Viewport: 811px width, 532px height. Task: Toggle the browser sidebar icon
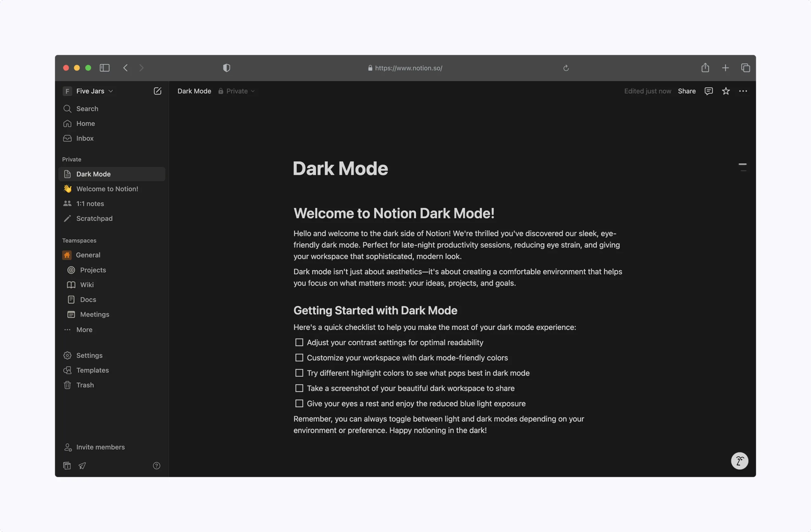tap(105, 68)
